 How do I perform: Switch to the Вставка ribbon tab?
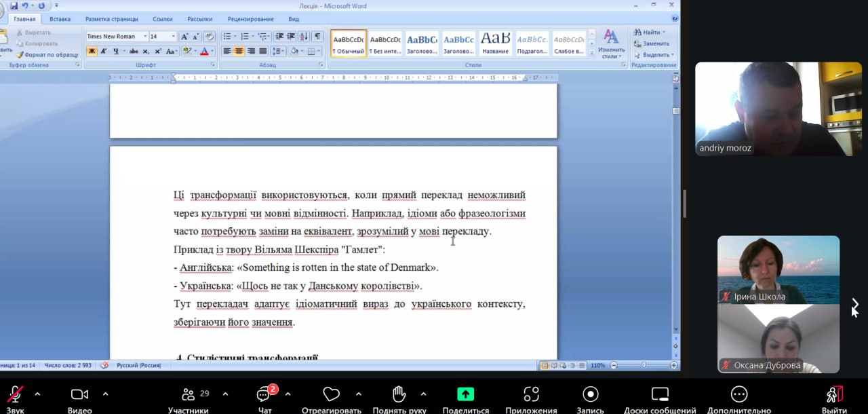60,19
